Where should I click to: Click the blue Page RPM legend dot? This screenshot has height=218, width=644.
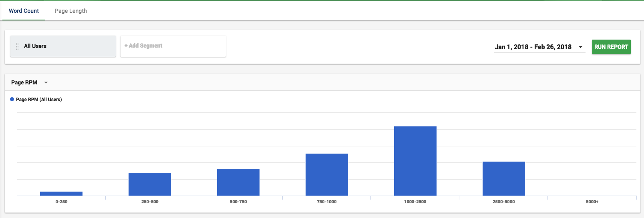pos(12,99)
